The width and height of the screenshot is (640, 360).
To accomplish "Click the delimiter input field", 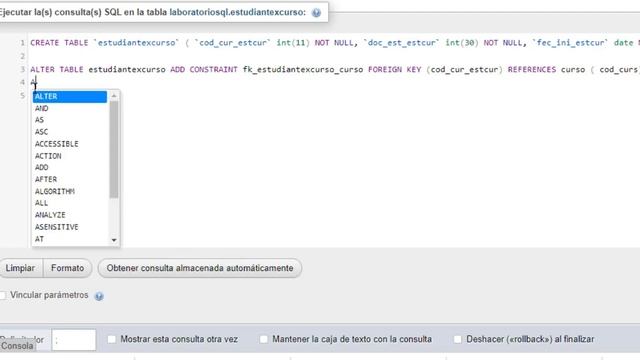I will (x=74, y=340).
